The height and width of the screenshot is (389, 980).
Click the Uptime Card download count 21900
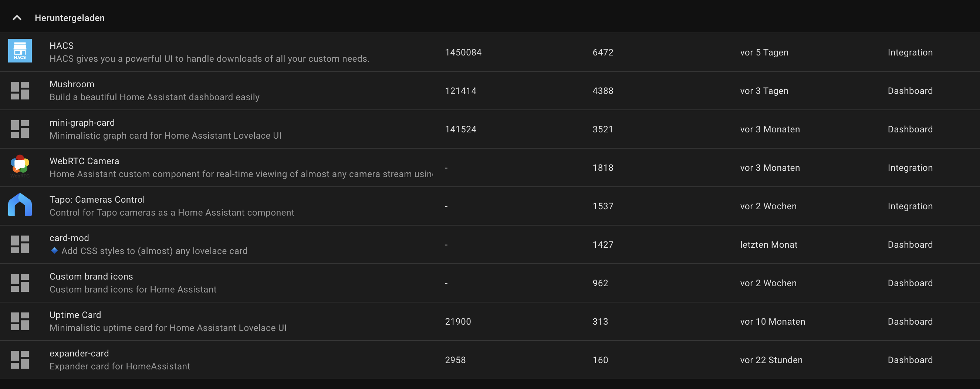(x=458, y=321)
